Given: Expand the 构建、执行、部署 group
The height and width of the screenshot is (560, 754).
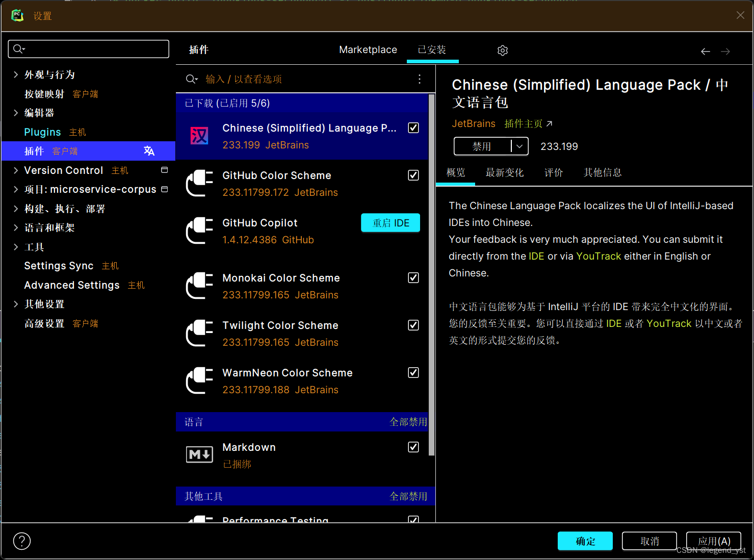Looking at the screenshot, I should [16, 209].
